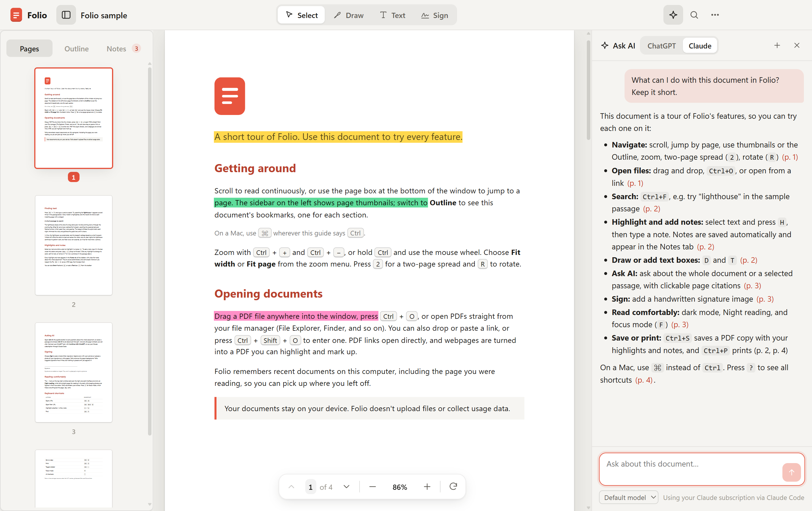Click the document vertical scrollbar
812x511 pixels.
coord(589,89)
